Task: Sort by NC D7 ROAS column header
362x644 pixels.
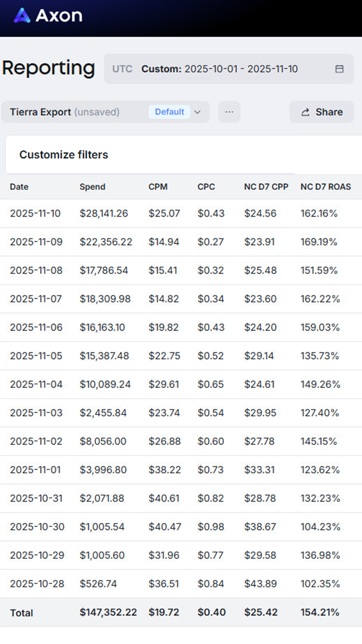Action: point(325,187)
